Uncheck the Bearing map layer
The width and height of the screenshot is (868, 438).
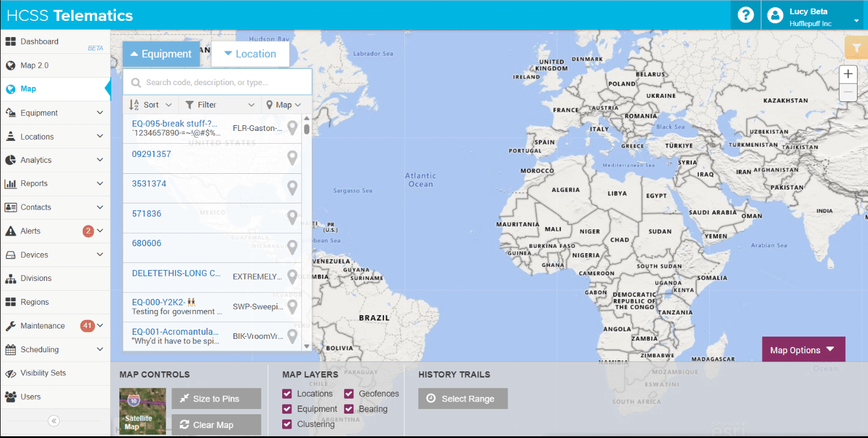[349, 409]
